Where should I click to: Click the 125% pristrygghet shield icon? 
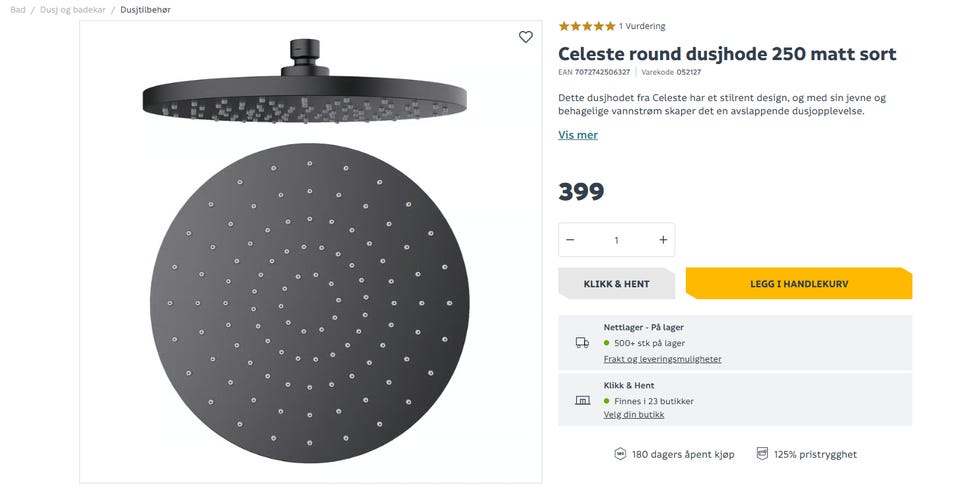762,454
